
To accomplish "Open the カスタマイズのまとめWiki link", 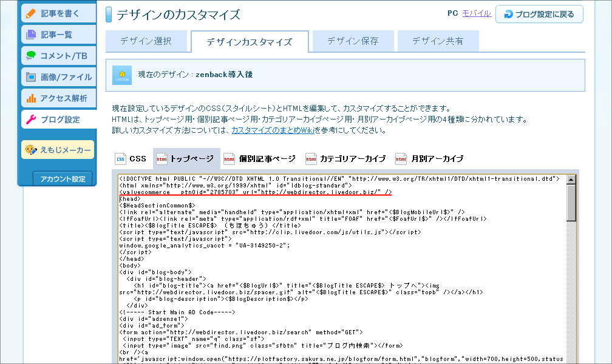I will click(273, 130).
